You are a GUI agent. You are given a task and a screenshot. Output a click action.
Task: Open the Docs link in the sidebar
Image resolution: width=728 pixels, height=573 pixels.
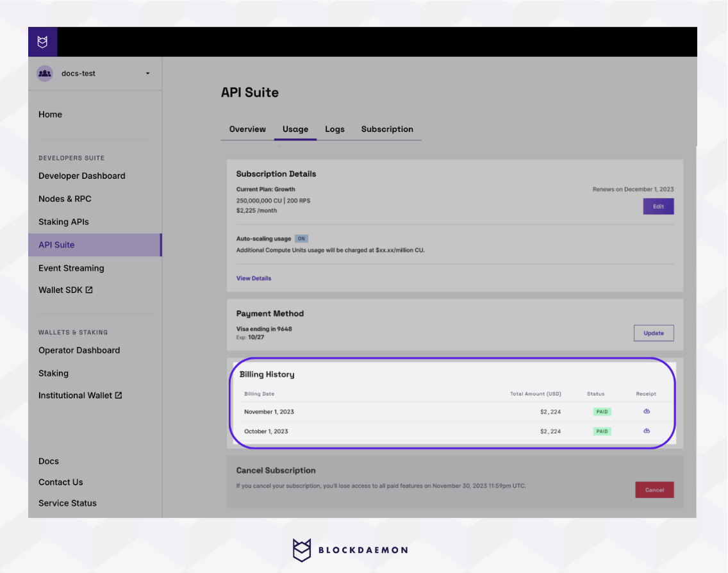49,461
